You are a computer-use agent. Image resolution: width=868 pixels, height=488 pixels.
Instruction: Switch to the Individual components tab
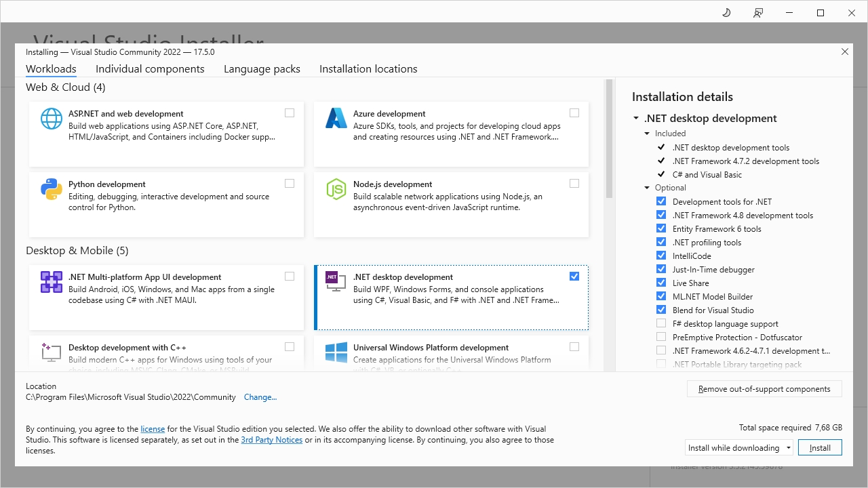tap(150, 69)
